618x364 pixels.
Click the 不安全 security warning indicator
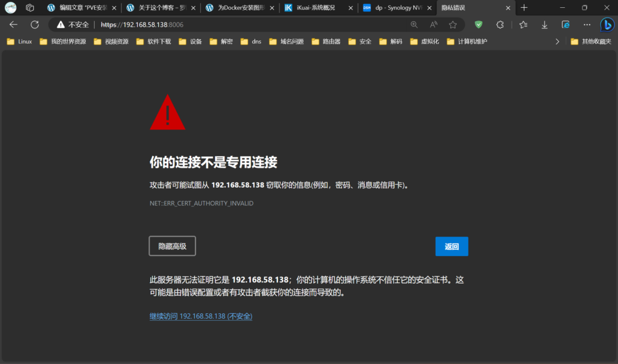click(73, 25)
